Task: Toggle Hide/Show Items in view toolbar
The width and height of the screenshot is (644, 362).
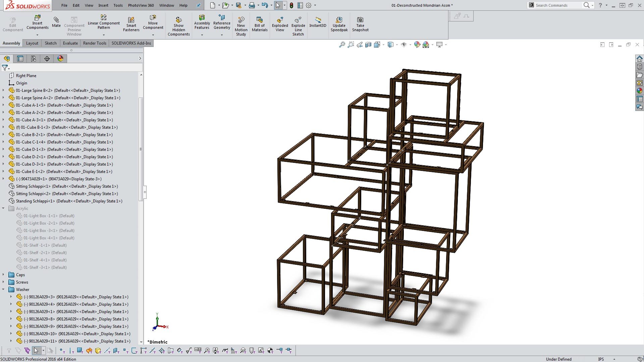Action: click(404, 45)
